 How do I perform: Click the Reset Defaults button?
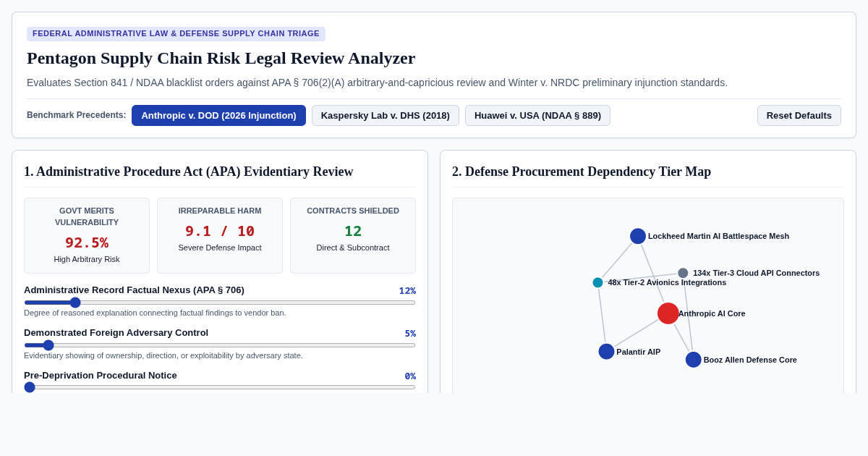coord(799,116)
